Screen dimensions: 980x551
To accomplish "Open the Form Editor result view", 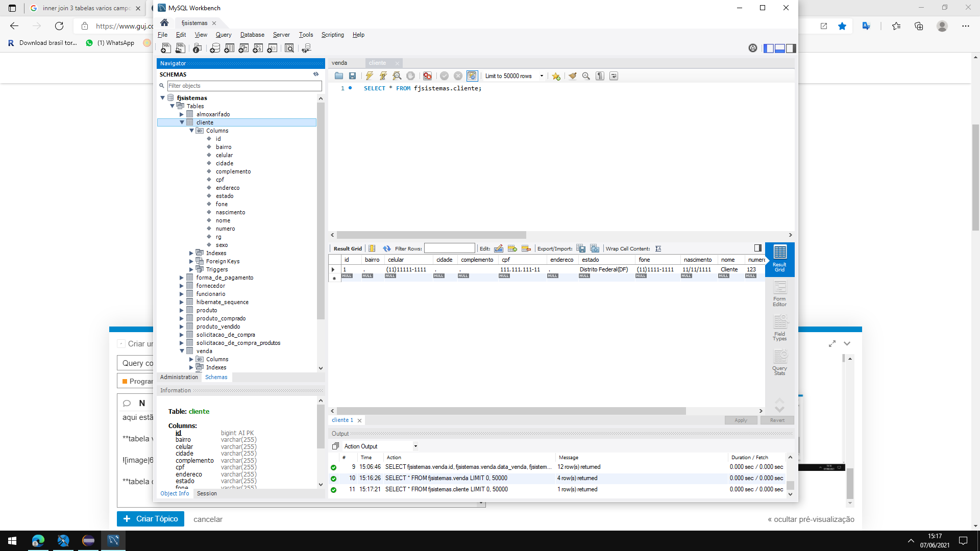I will tap(779, 294).
